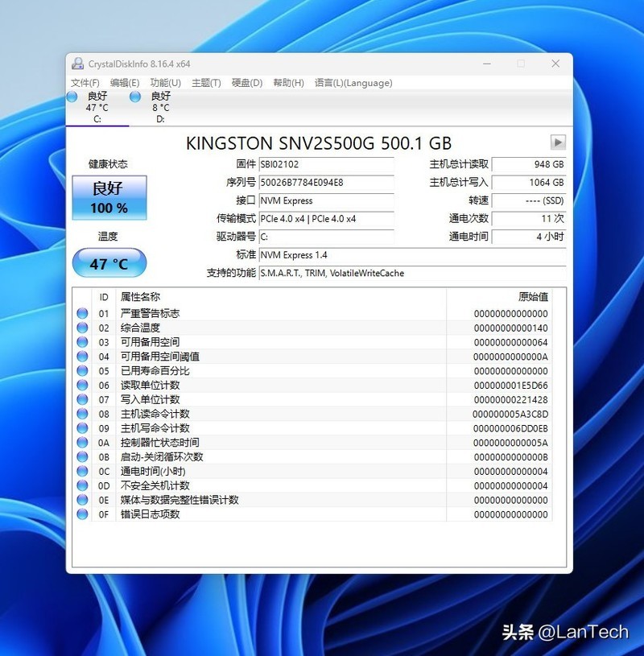Click the blue status dot beside 严重警告标志
Image resolution: width=644 pixels, height=656 pixels.
click(x=80, y=313)
